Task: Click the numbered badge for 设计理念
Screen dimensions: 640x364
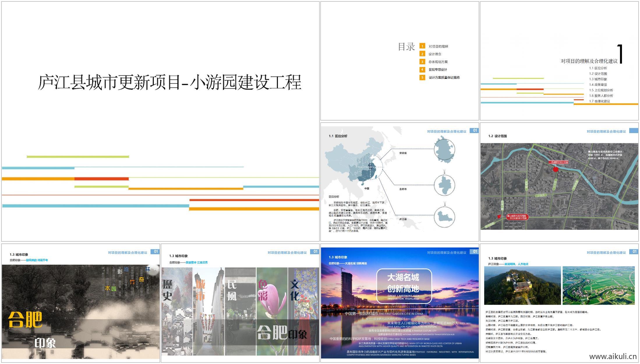Action: [422, 54]
